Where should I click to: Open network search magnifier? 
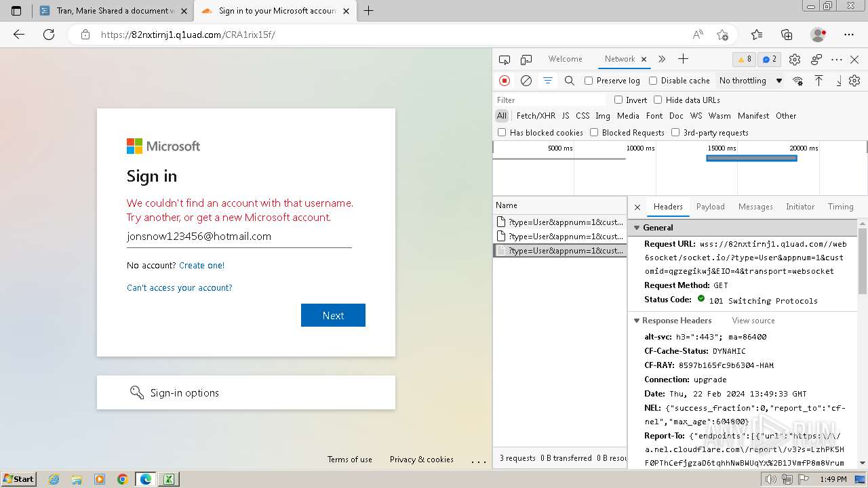pos(570,81)
